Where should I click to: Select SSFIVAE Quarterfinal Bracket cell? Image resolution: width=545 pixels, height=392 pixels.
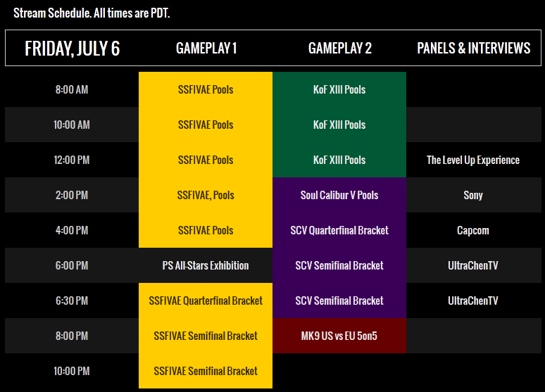206,301
